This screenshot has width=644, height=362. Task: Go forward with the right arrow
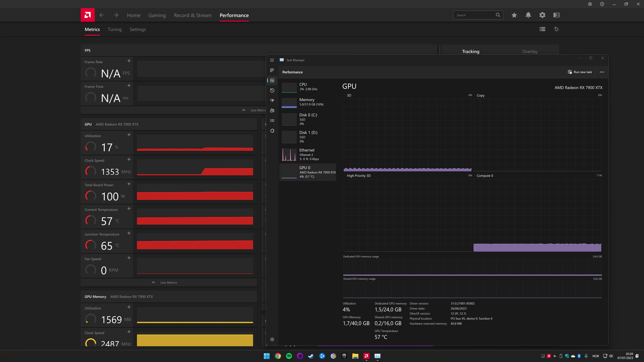(x=116, y=15)
